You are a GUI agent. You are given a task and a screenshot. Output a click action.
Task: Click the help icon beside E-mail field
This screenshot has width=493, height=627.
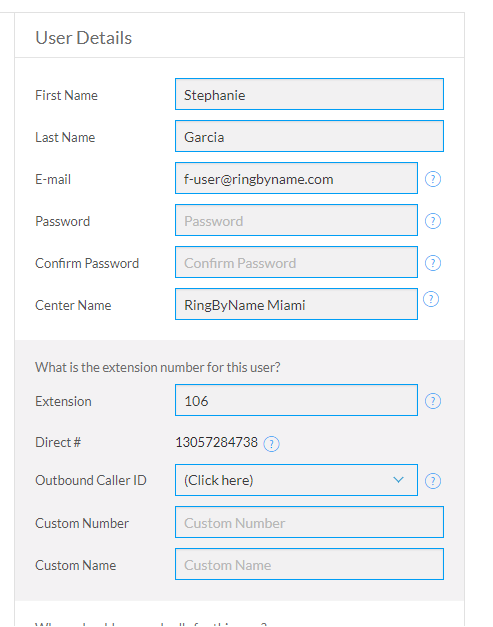tap(433, 179)
